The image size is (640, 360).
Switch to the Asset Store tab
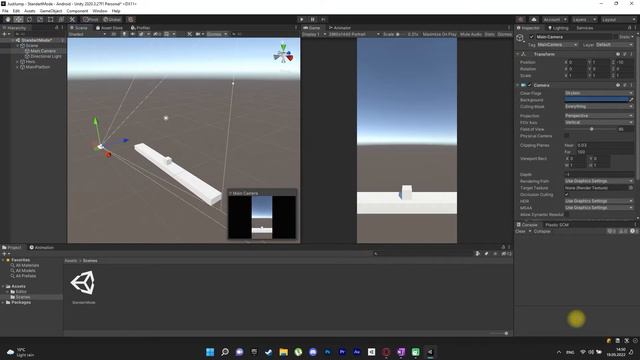[109, 28]
